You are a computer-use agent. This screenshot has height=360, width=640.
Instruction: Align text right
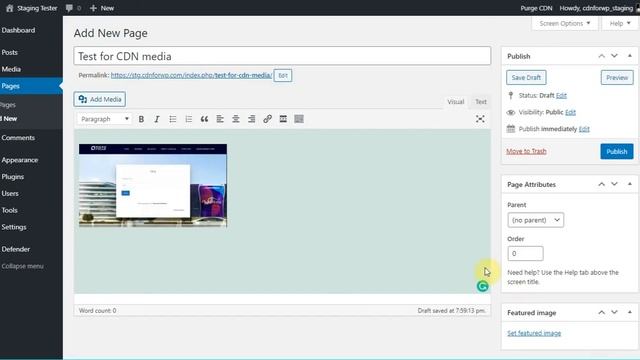[251, 119]
